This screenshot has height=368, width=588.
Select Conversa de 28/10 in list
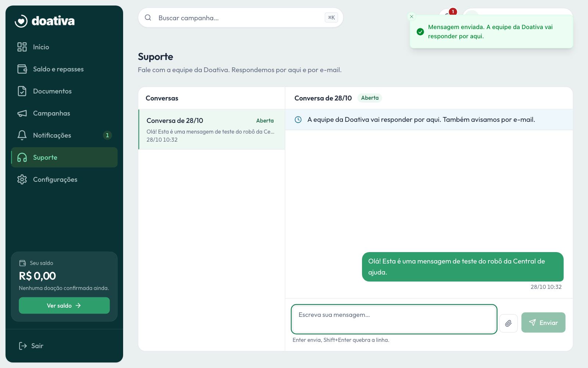click(212, 129)
